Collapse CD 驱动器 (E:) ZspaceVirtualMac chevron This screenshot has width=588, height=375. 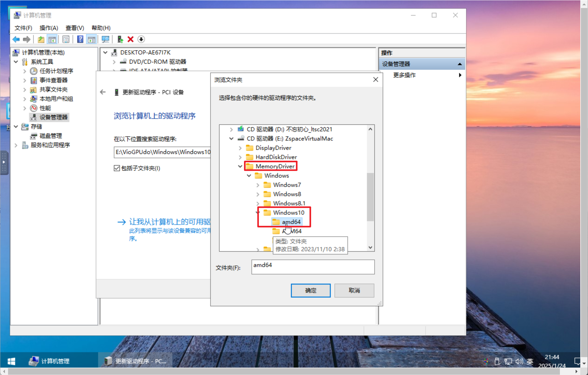point(231,139)
